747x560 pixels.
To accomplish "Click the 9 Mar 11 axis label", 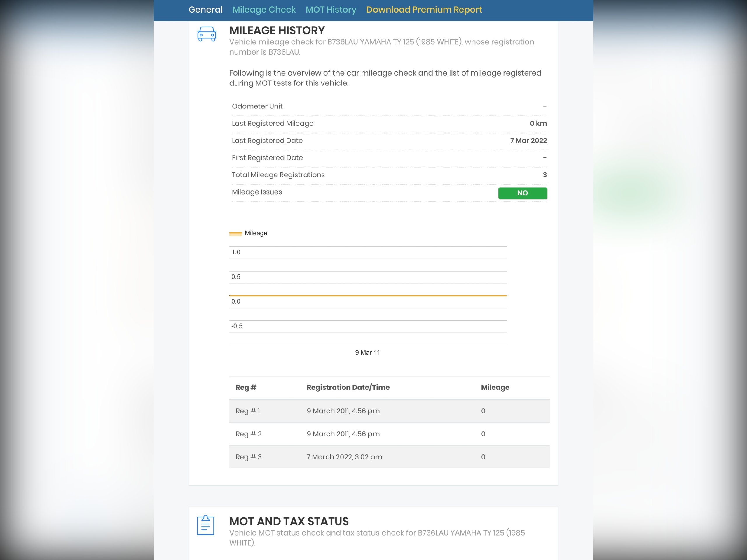I will click(367, 352).
